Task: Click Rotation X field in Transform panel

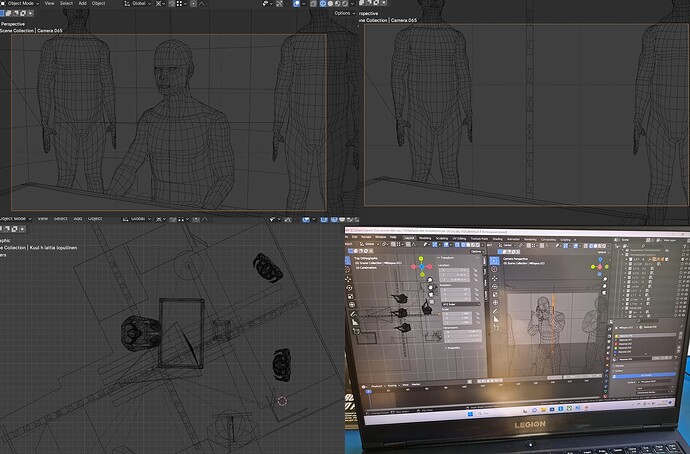Action: point(455,290)
